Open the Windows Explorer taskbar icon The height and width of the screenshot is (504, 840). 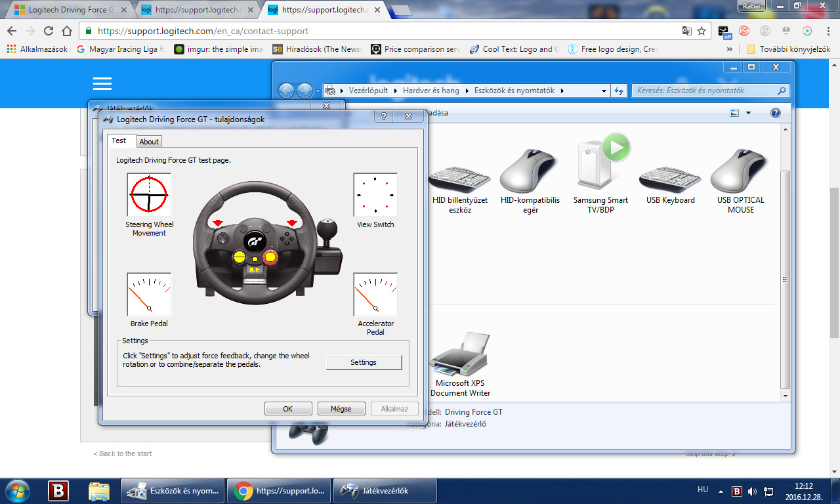99,491
